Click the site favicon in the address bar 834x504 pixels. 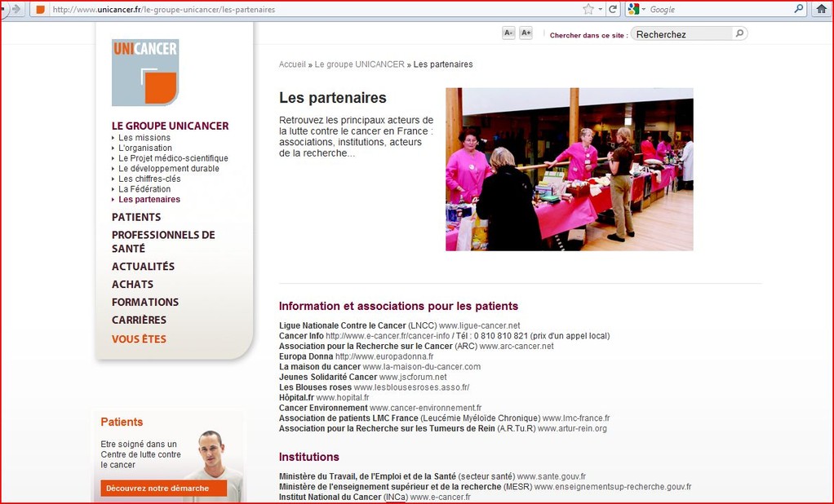pyautogui.click(x=40, y=10)
